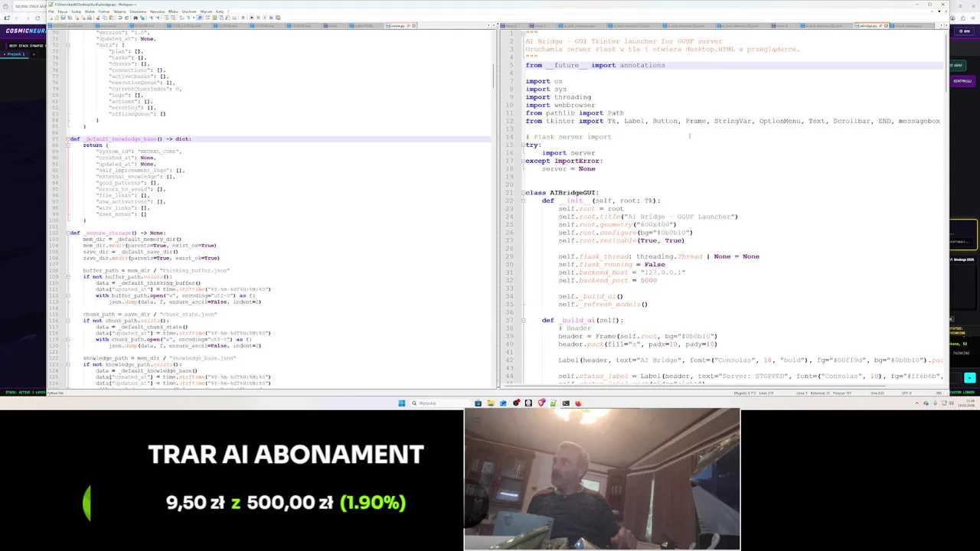The height and width of the screenshot is (551, 980).
Task: Click the Close document toolbar icon
Action: pos(77,18)
